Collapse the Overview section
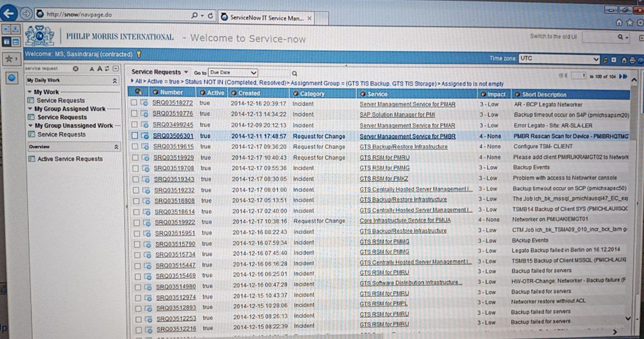This screenshot has height=339, width=644. tap(116, 147)
